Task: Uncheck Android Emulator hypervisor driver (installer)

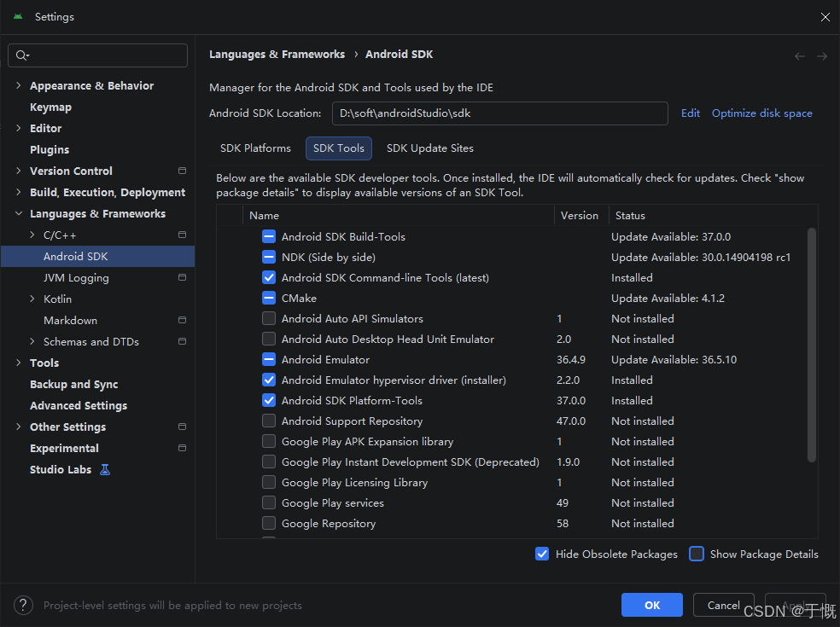Action: (x=269, y=380)
